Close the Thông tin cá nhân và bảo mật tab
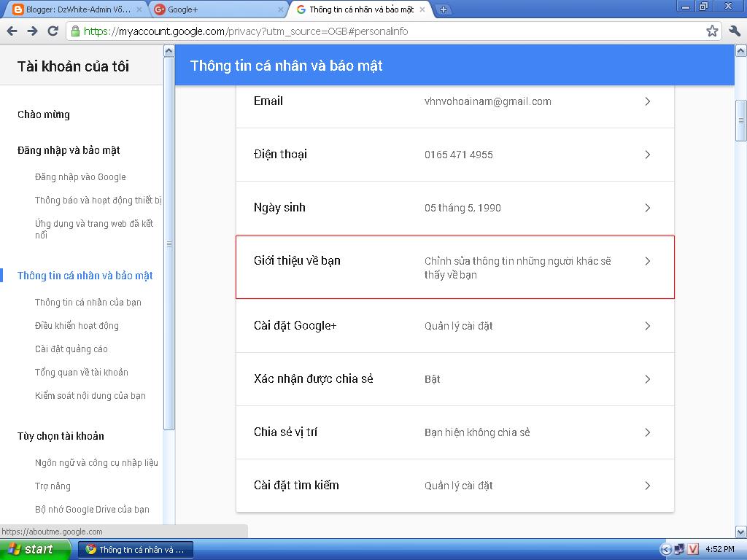The image size is (747, 560). (422, 9)
